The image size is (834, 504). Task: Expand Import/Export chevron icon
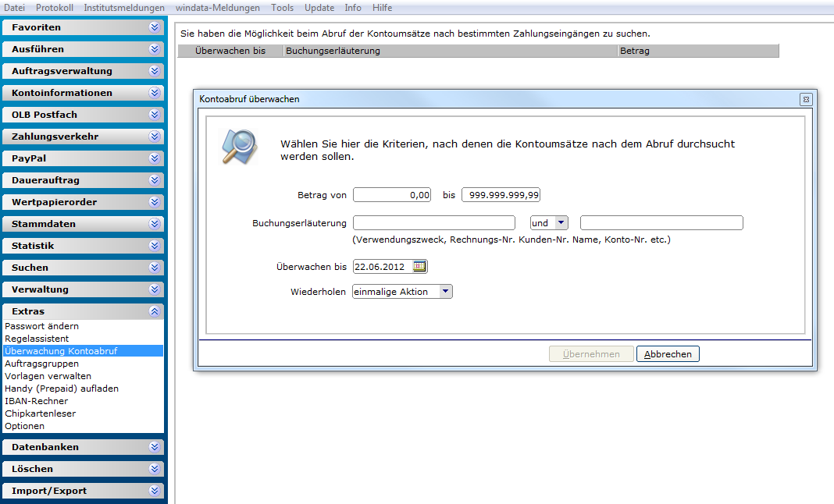[x=155, y=490]
